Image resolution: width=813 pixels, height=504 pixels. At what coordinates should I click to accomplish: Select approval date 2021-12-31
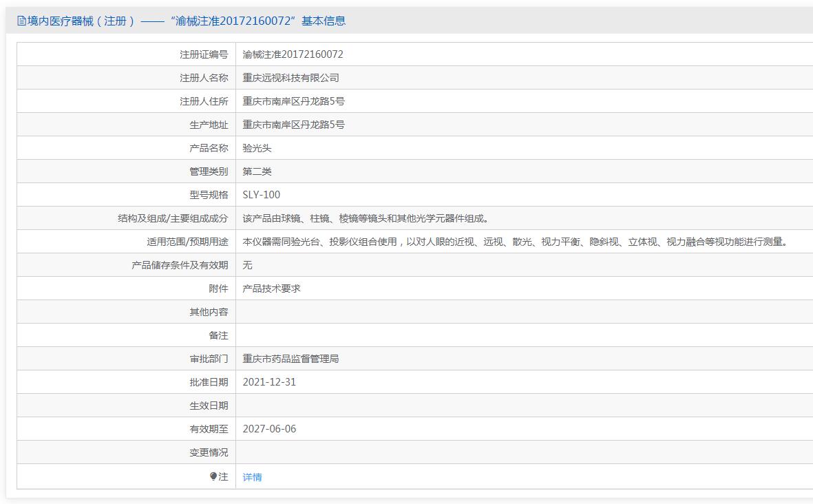coord(269,382)
